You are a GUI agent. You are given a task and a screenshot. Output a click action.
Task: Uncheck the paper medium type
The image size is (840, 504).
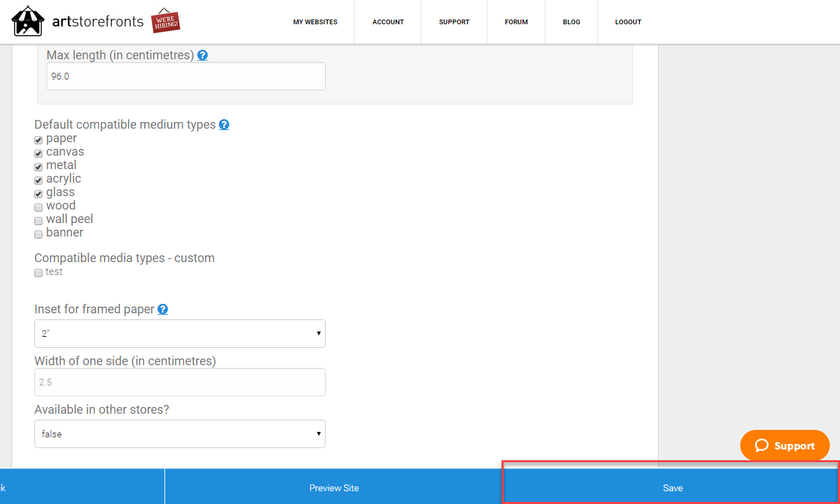click(x=38, y=140)
